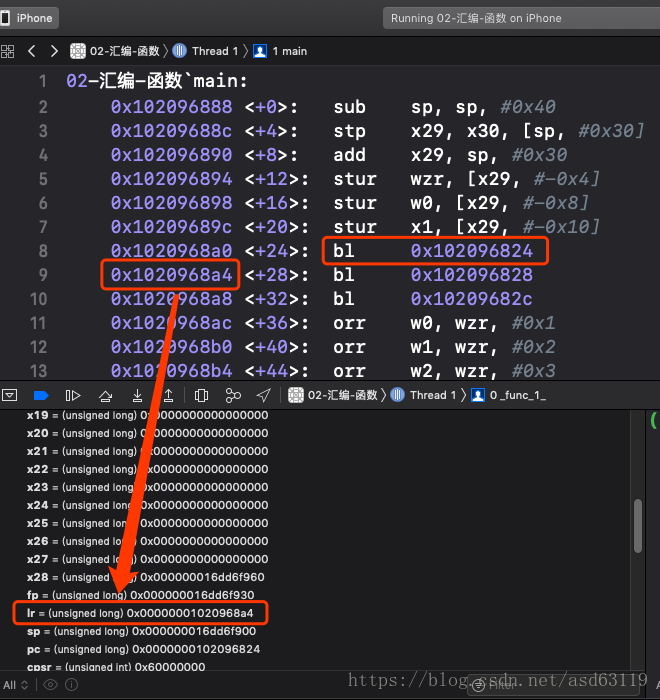
Task: Select the x24 register row
Action: tap(147, 505)
